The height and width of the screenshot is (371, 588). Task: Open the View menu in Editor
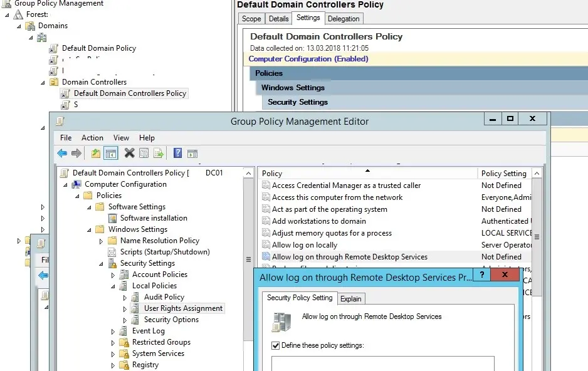coord(121,138)
